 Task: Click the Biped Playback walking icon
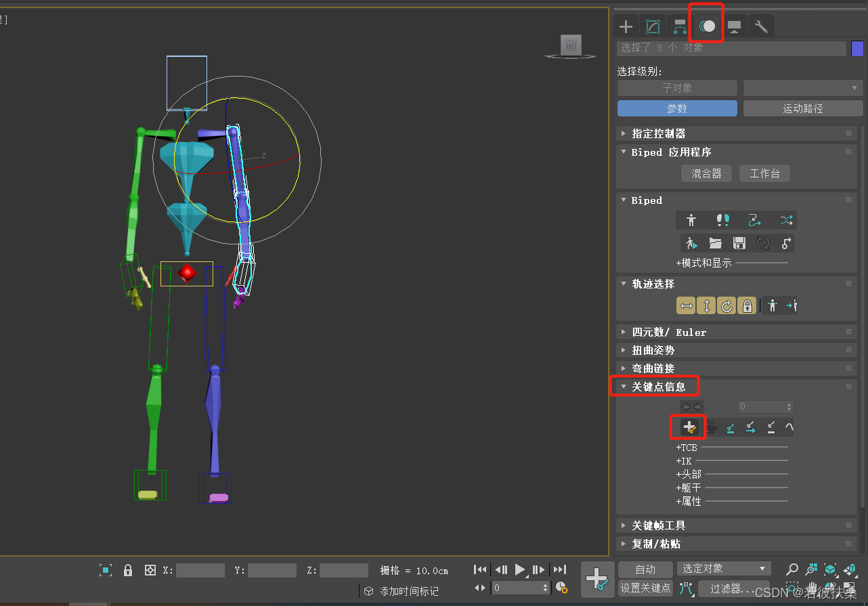click(691, 243)
